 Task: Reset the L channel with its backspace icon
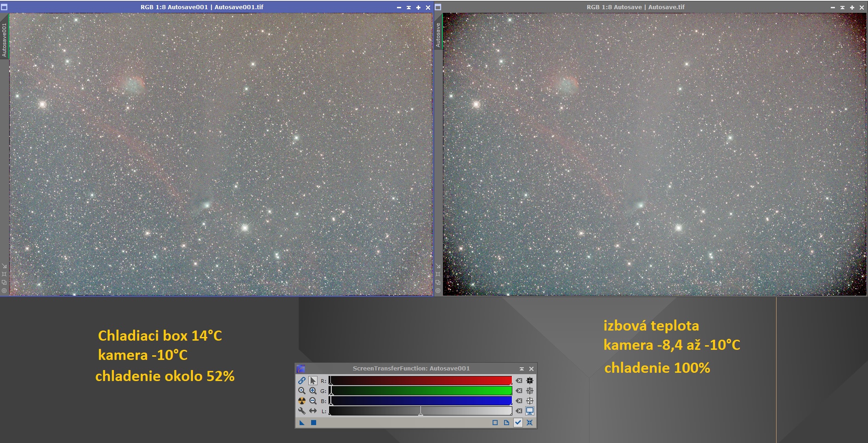point(519,411)
